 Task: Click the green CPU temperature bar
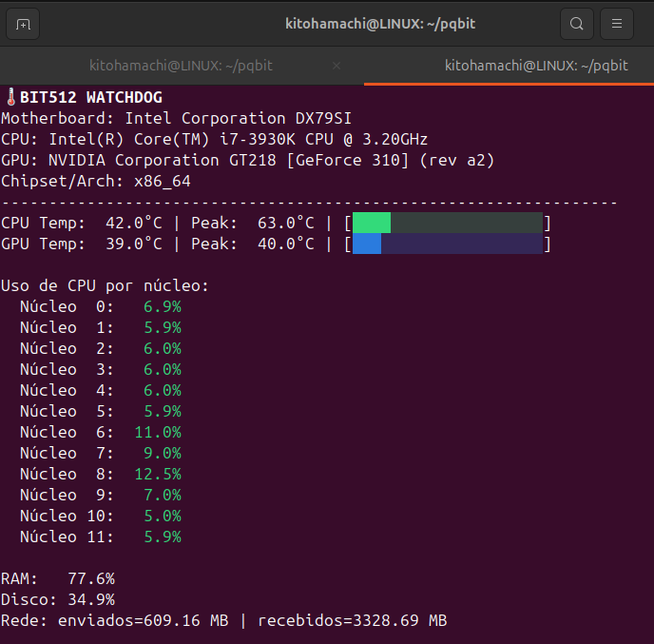point(372,223)
